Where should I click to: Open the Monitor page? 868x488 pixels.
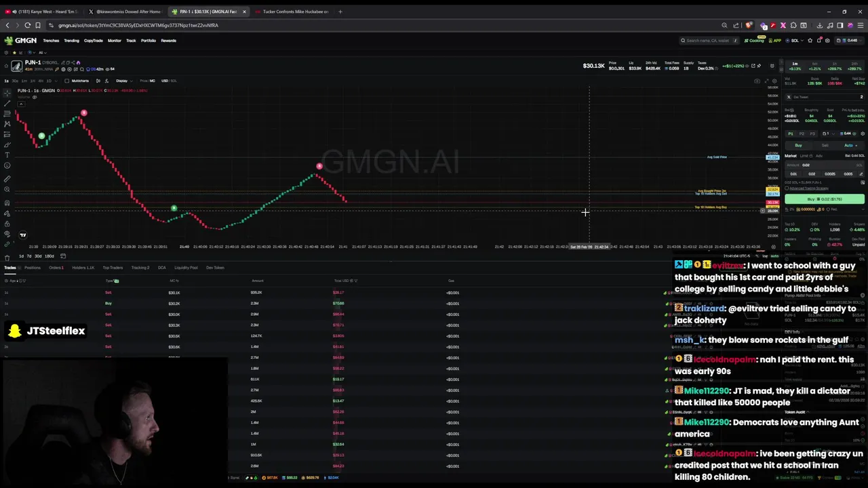[x=115, y=41]
